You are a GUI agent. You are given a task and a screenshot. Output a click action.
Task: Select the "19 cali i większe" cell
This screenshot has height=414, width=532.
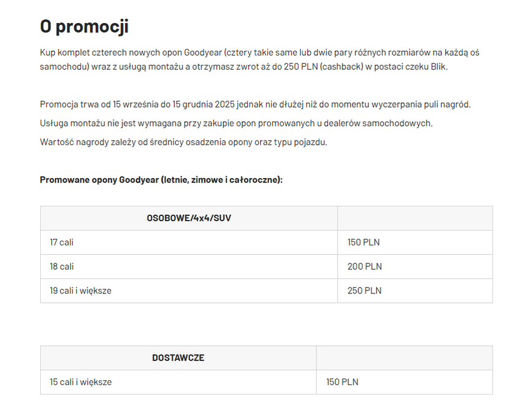[x=81, y=291]
